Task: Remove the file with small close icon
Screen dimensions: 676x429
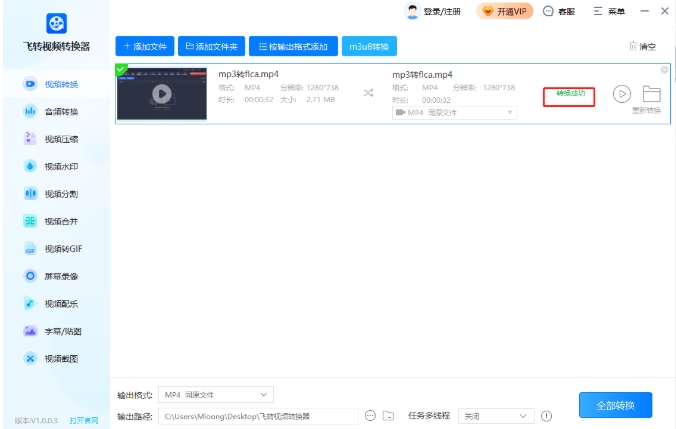Action: [664, 69]
